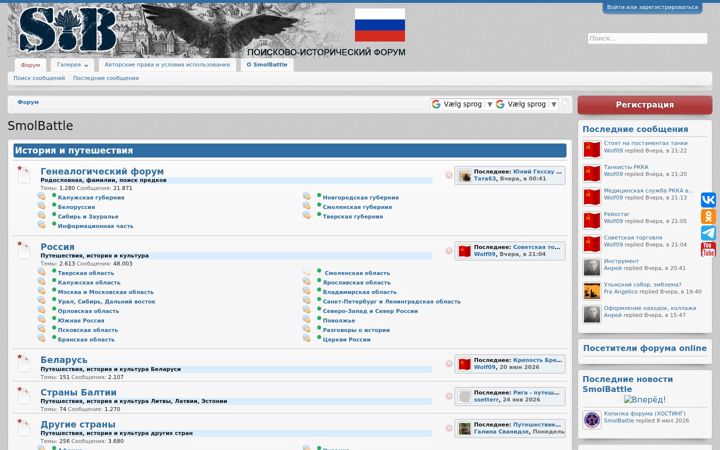Click RSS icon in Россия row
Image resolution: width=720 pixels, height=450 pixels.
449,250
